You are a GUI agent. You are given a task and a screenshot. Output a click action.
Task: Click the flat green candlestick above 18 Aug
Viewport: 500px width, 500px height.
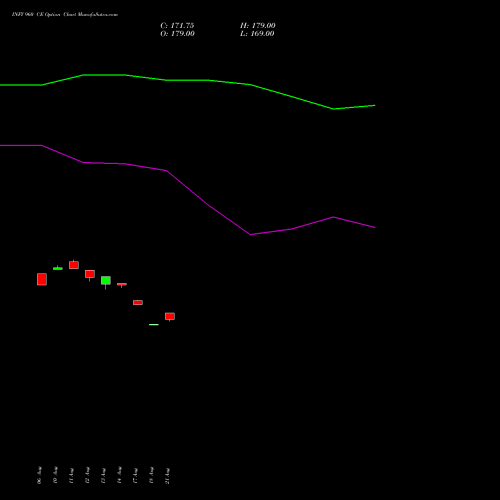(x=154, y=324)
